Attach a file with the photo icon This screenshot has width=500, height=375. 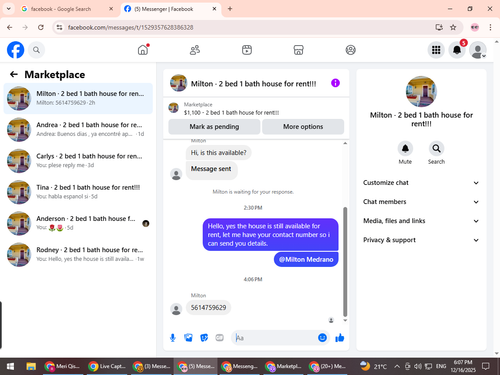click(x=188, y=338)
